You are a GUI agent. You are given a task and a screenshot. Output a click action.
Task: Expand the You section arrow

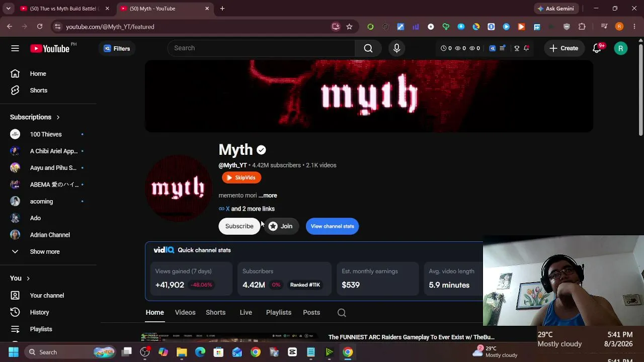(x=28, y=279)
